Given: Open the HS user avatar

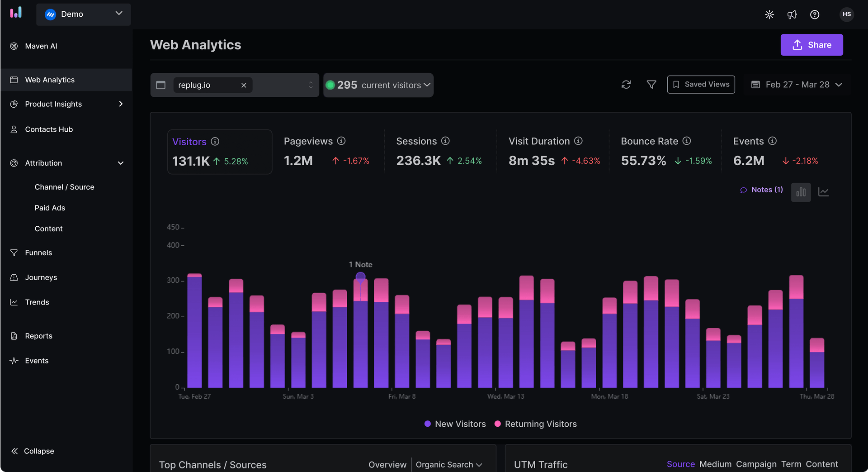Looking at the screenshot, I should [x=846, y=14].
